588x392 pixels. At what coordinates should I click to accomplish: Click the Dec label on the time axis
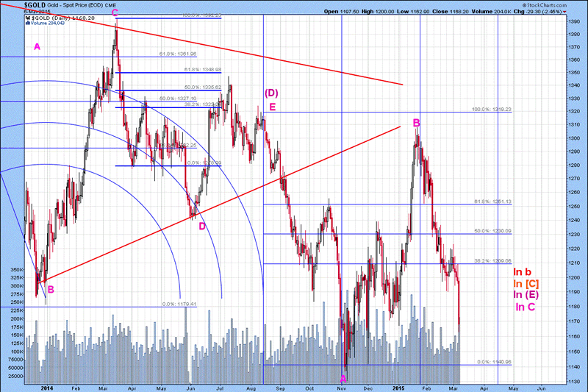coord(368,388)
